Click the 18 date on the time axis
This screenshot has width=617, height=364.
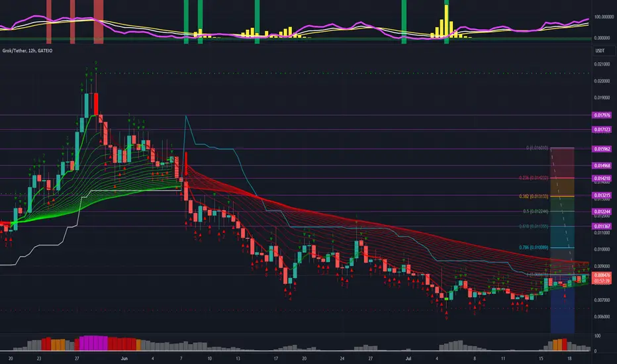tap(569, 359)
